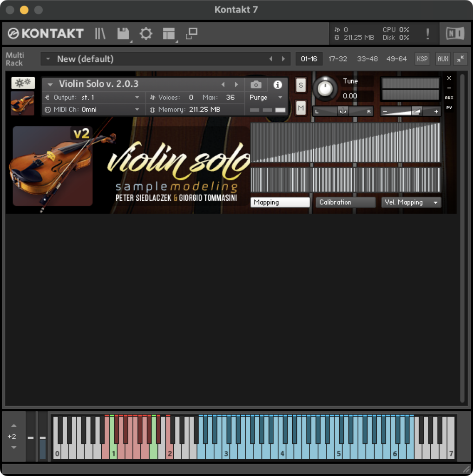
Task: Toggle the AUX rack view
Action: (x=443, y=59)
